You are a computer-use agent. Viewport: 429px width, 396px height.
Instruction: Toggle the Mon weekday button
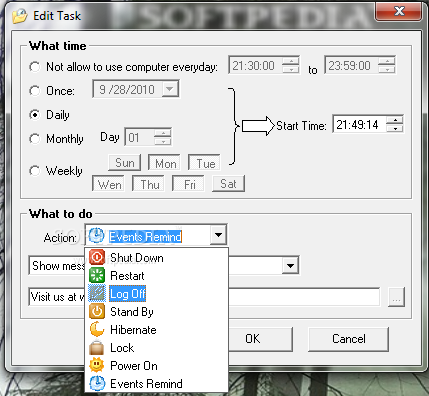[x=165, y=163]
